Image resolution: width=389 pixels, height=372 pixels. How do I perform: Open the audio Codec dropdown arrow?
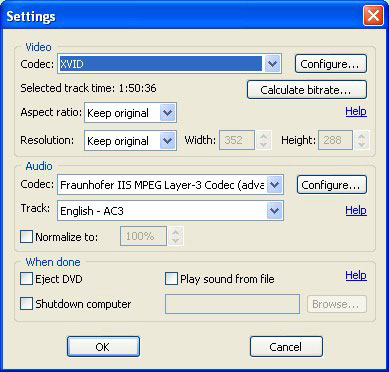275,184
